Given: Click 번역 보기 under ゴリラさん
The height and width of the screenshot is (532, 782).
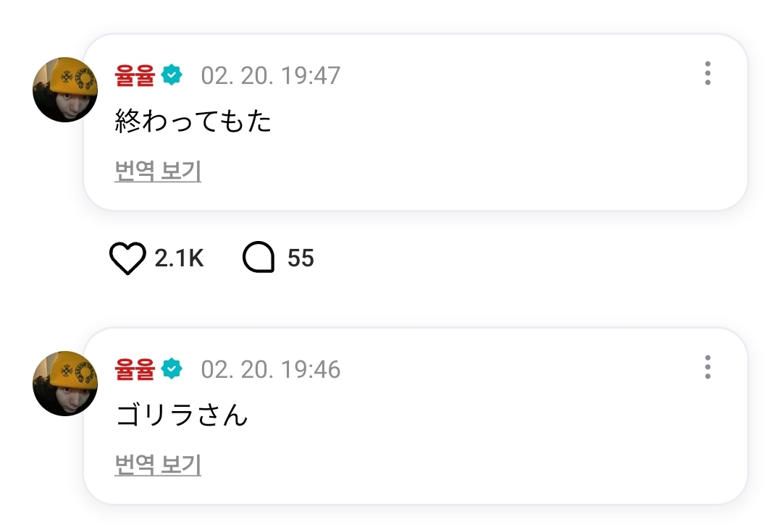Looking at the screenshot, I should tap(158, 465).
